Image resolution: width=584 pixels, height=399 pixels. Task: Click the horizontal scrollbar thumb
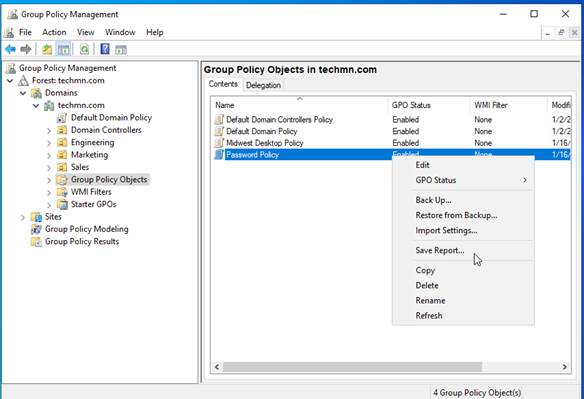(352, 367)
